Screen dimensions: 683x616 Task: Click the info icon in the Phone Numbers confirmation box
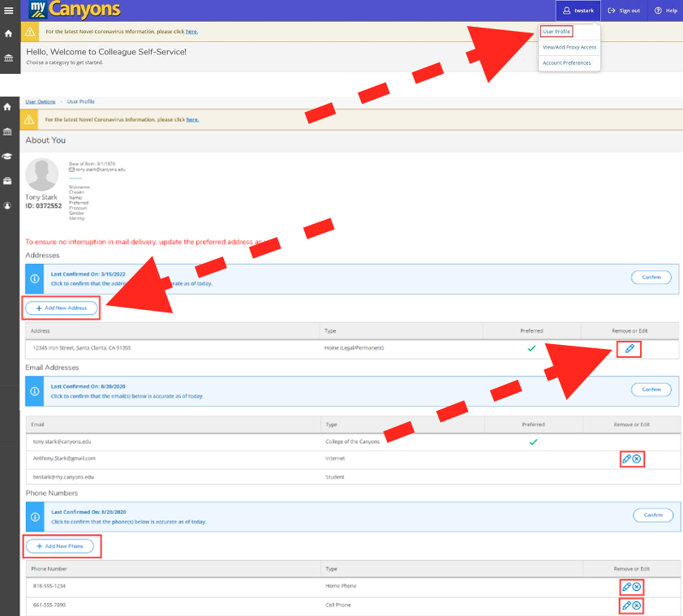tap(35, 517)
